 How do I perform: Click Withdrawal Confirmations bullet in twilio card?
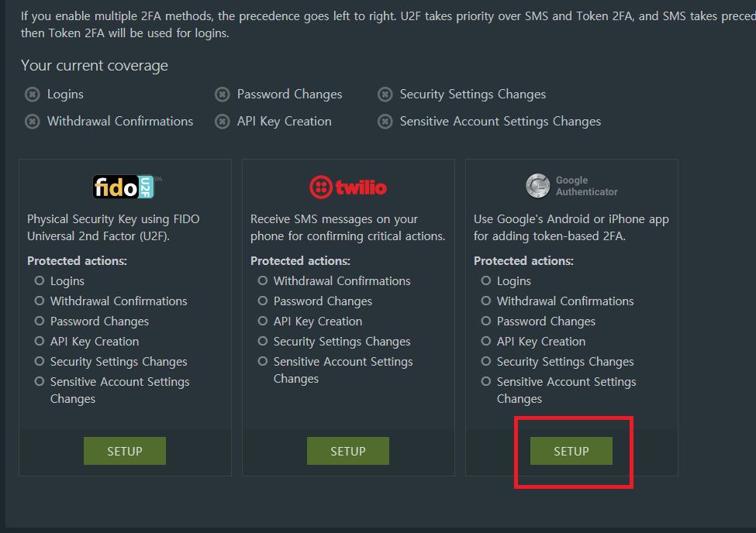click(x=263, y=280)
